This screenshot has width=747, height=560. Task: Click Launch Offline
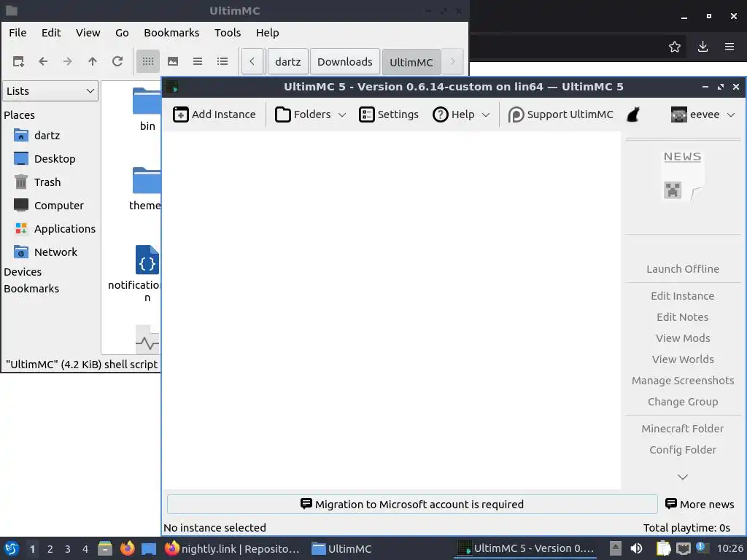tap(683, 269)
